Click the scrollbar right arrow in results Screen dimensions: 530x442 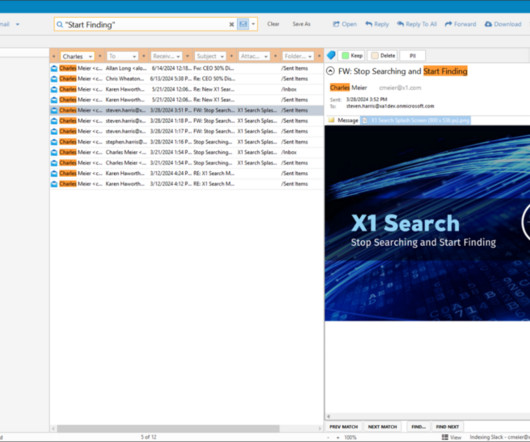[320, 428]
